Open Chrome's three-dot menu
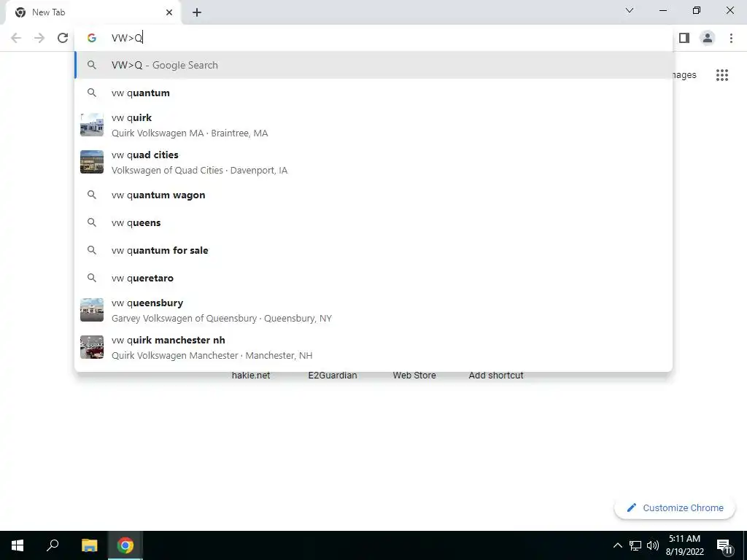The height and width of the screenshot is (560, 747). click(x=731, y=38)
